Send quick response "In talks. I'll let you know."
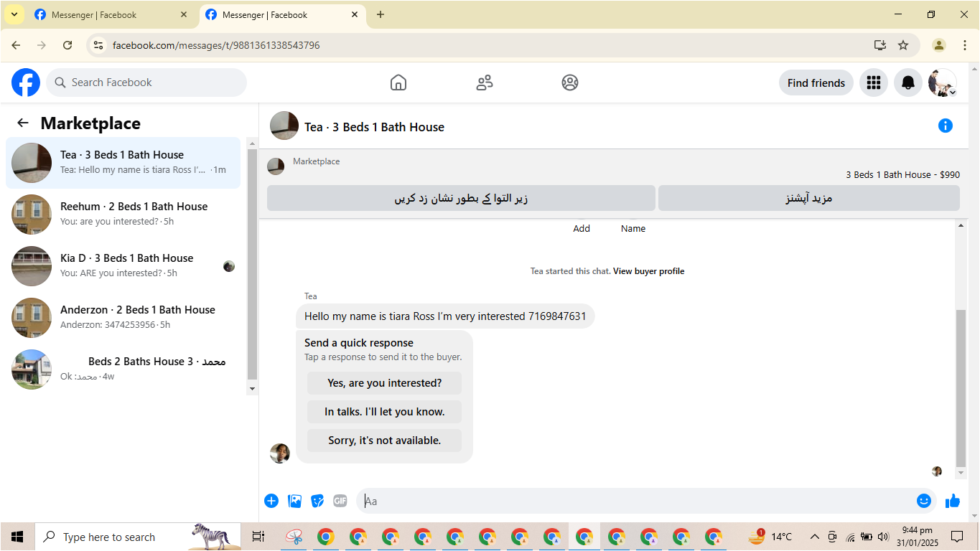980x551 pixels. click(x=384, y=412)
